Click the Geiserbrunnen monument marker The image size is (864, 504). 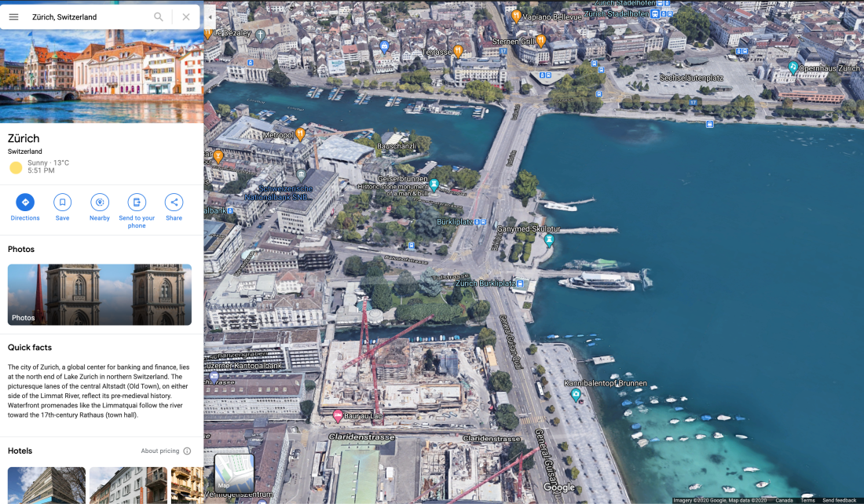[434, 184]
